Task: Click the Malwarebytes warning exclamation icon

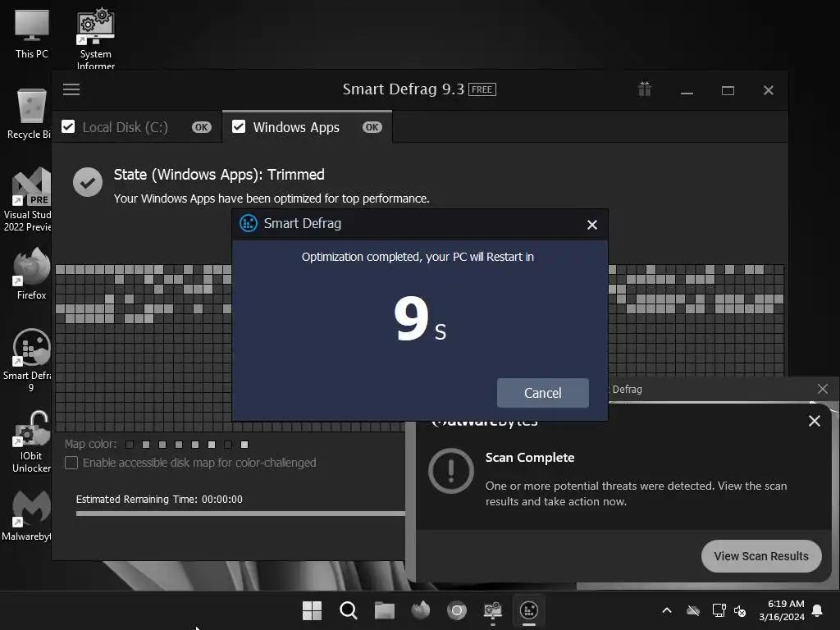Action: 451,471
